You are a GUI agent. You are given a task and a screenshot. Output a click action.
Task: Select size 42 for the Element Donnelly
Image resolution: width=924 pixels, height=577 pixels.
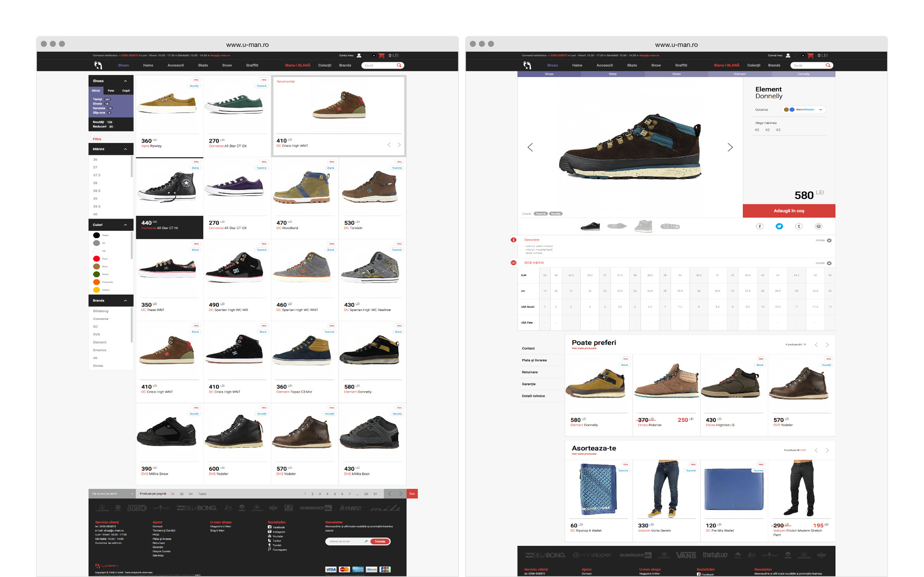pos(767,130)
